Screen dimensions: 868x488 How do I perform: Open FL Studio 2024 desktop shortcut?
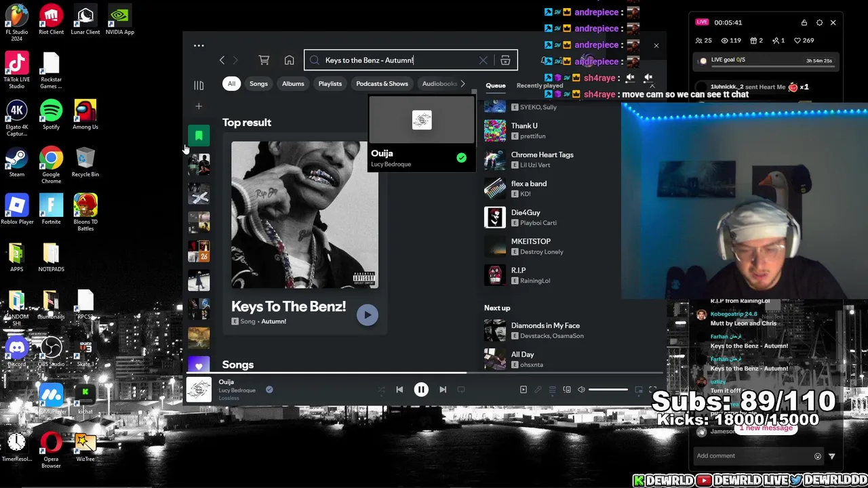click(17, 22)
